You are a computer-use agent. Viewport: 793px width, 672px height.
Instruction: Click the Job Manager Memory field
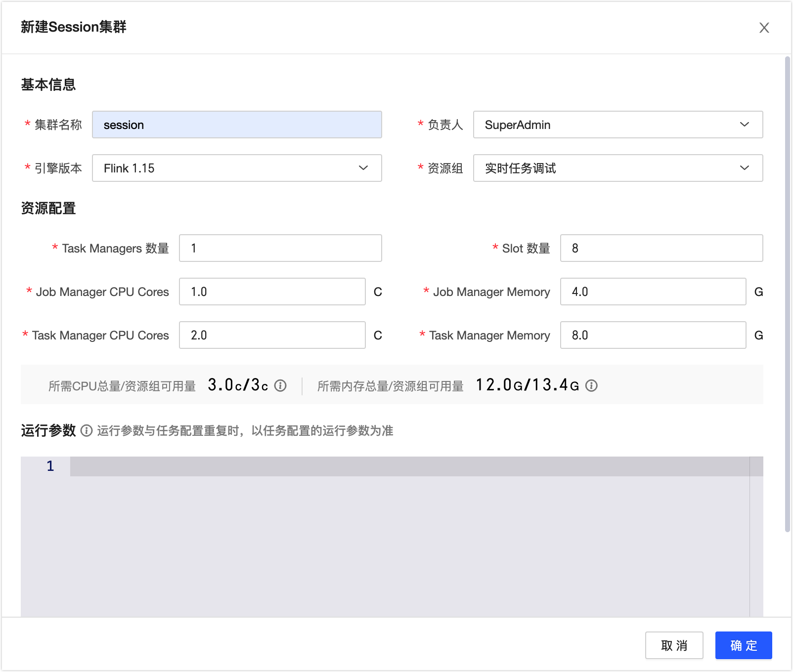[653, 292]
